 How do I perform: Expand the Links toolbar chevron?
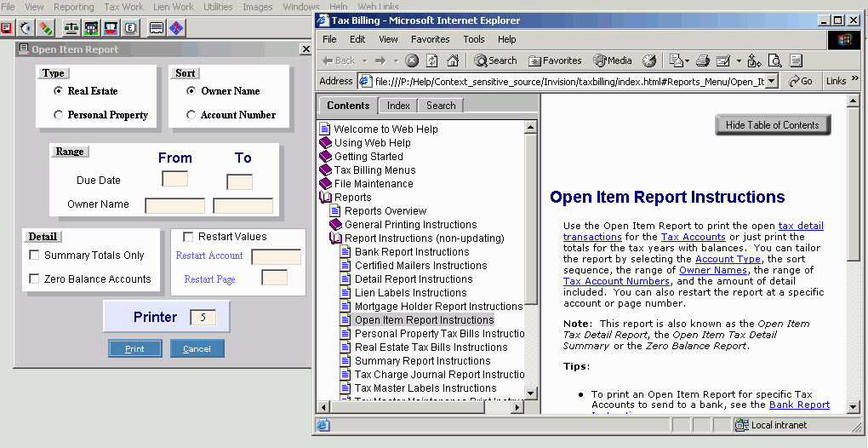pos(854,78)
